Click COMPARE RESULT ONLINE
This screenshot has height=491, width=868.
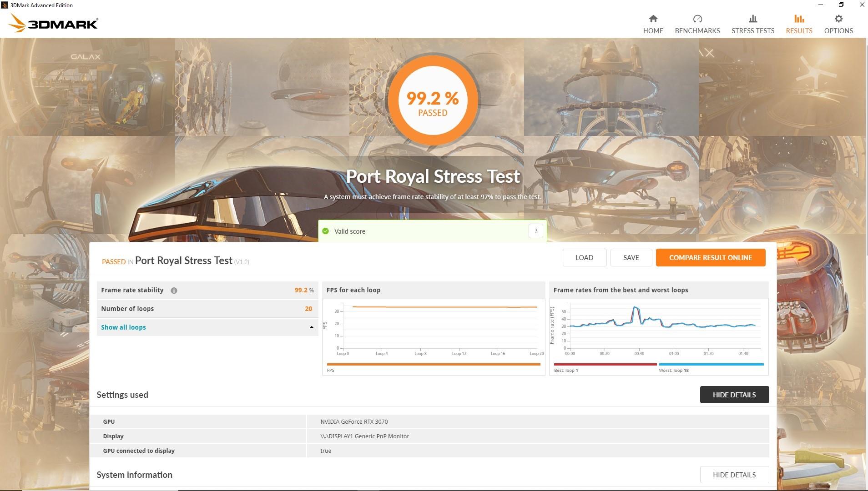coord(710,257)
